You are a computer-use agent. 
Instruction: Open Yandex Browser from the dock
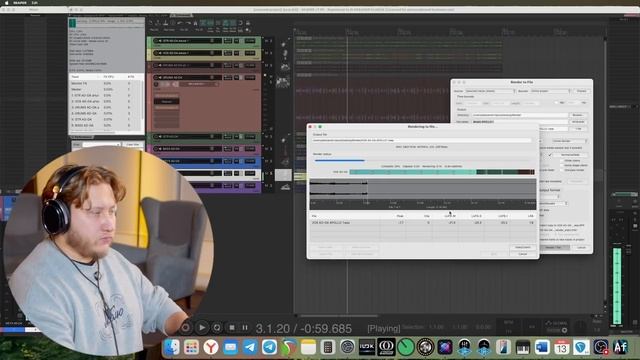coord(211,347)
